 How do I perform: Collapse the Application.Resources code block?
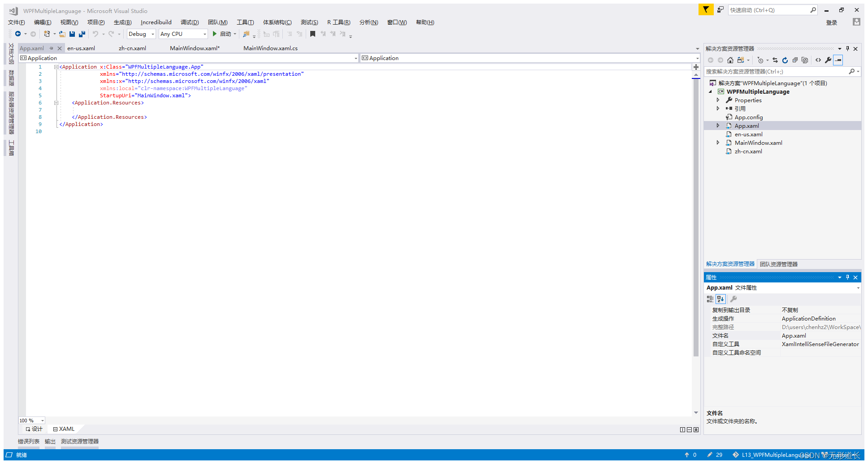coord(56,103)
